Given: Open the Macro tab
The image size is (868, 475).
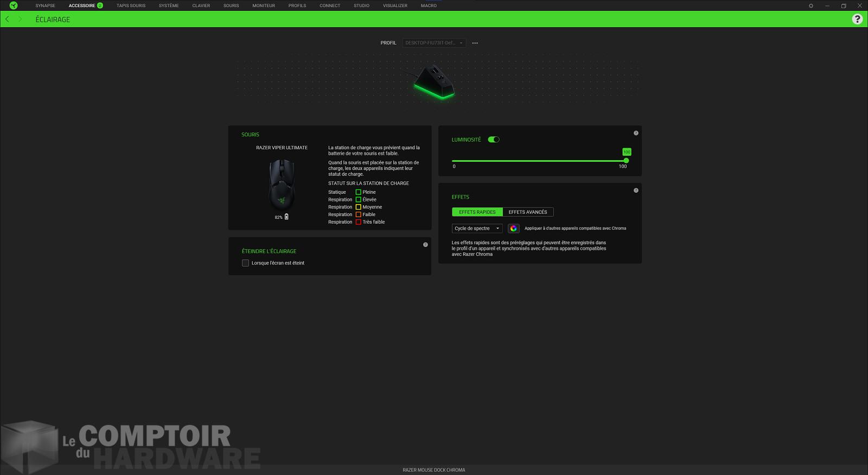Looking at the screenshot, I should coord(429,5).
